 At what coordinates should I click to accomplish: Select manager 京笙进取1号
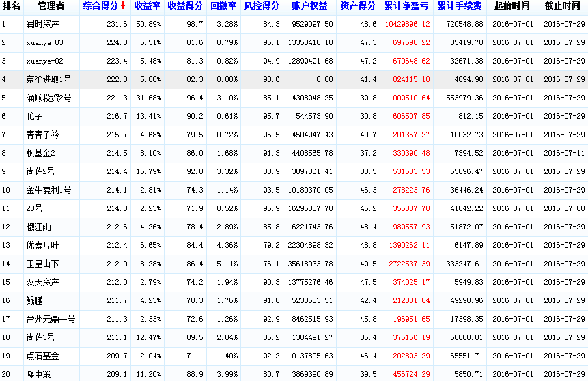(48, 79)
